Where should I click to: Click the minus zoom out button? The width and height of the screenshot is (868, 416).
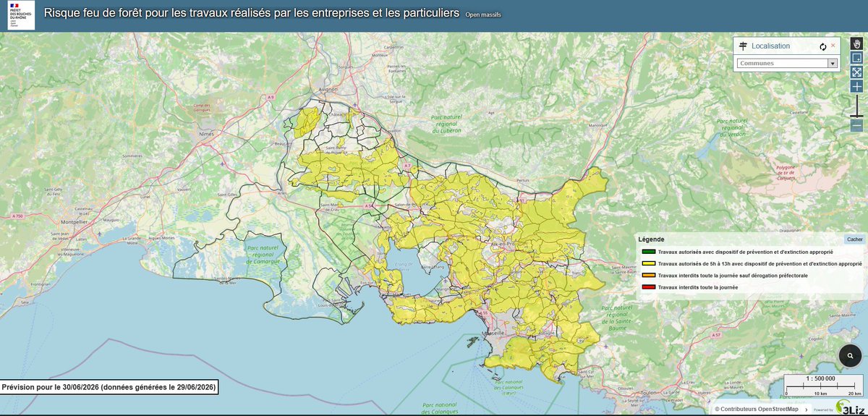tap(856, 126)
